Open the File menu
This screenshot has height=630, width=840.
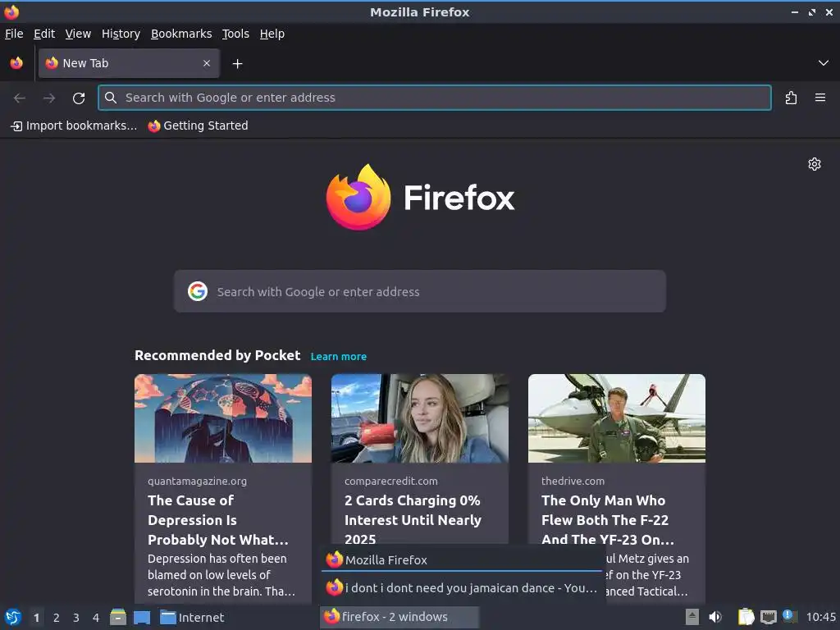14,34
